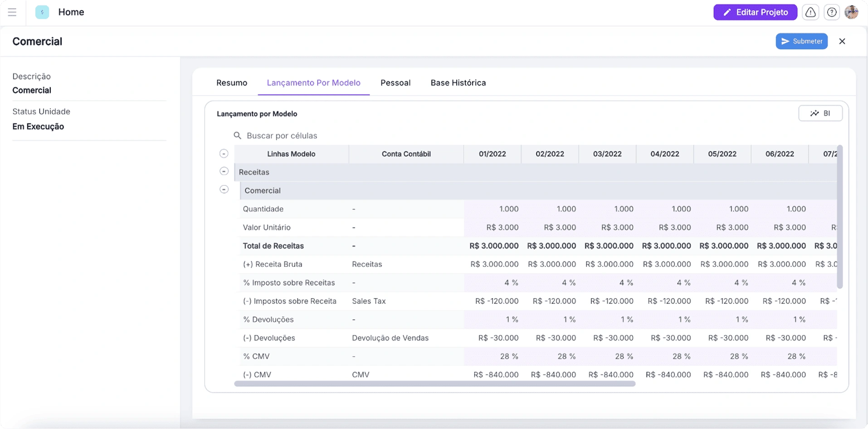The width and height of the screenshot is (868, 429).
Task: Click the Editar Projeto button
Action: [755, 12]
